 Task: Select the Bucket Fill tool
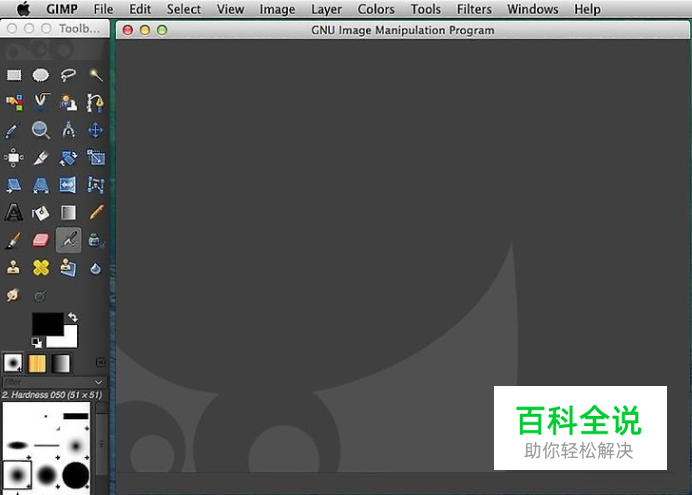coord(41,213)
